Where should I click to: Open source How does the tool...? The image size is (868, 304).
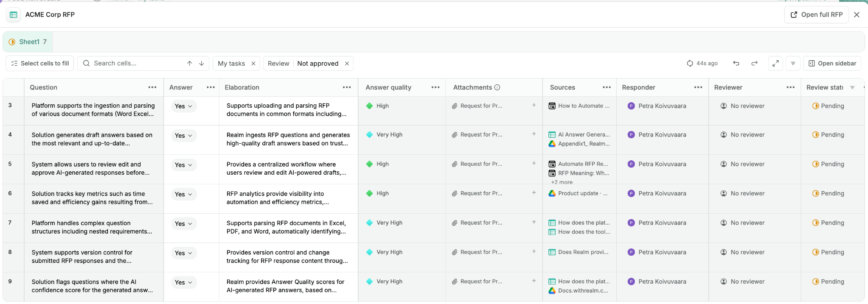click(x=579, y=232)
